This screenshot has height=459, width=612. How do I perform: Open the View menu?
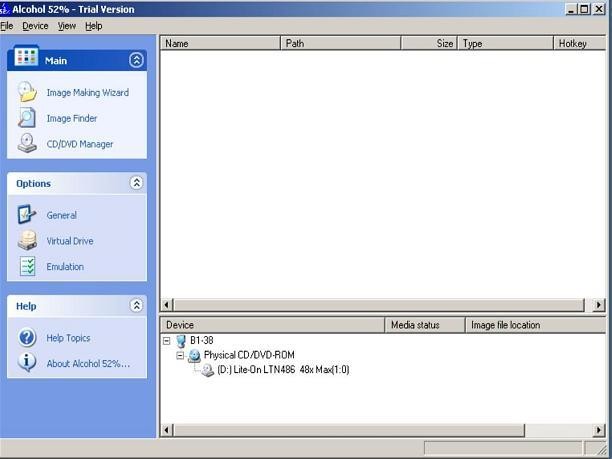(x=67, y=26)
